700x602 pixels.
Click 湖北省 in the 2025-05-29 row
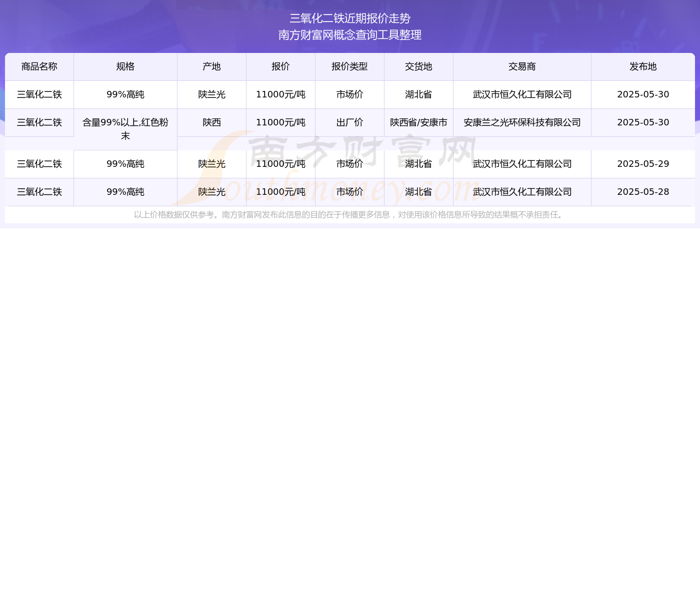419,164
